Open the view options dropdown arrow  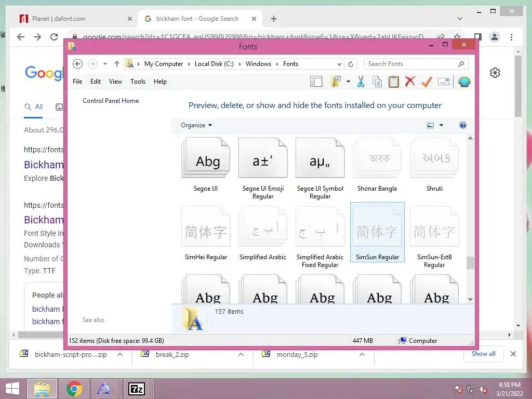[442, 125]
